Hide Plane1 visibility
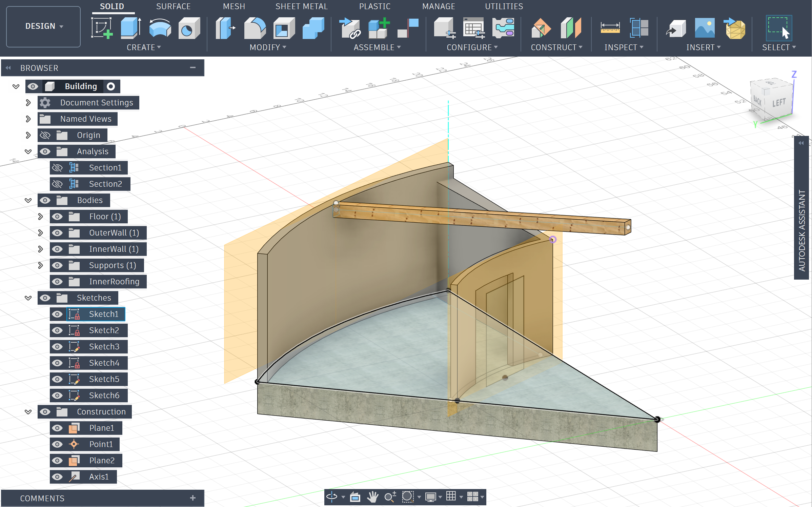The image size is (812, 507). (x=57, y=428)
